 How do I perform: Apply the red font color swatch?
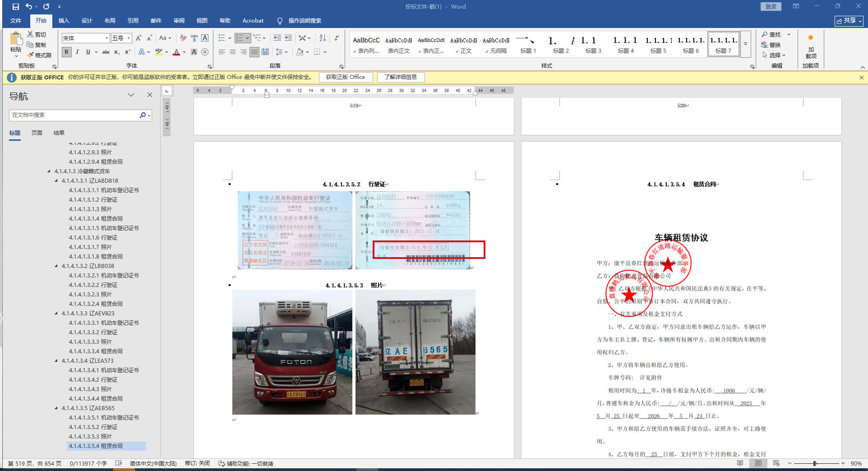tap(176, 52)
